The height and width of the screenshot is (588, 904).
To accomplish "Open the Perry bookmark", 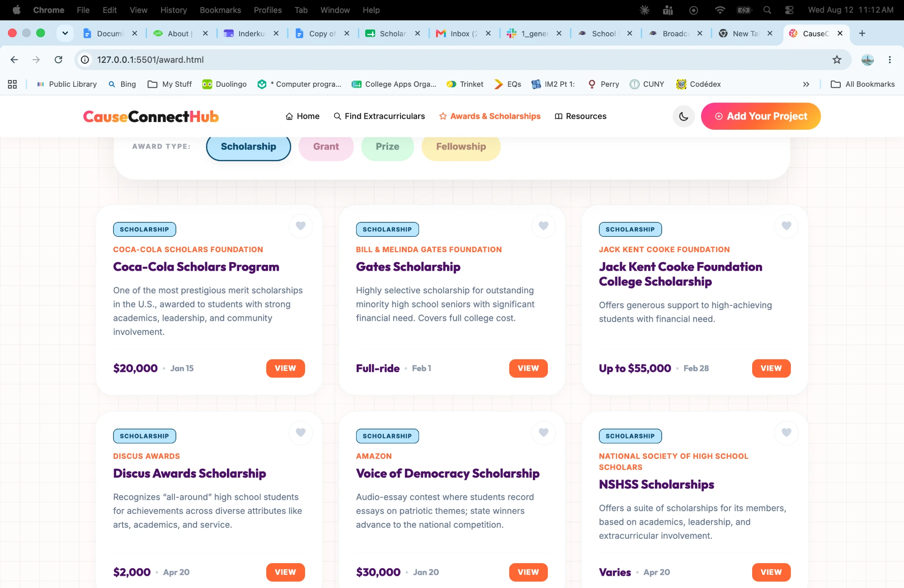I will point(603,84).
